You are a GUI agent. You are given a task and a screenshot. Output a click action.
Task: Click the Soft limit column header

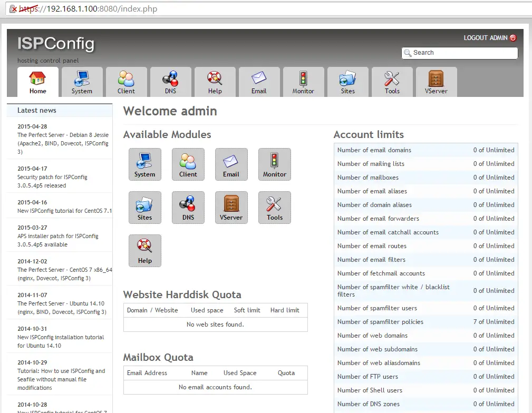pos(247,310)
